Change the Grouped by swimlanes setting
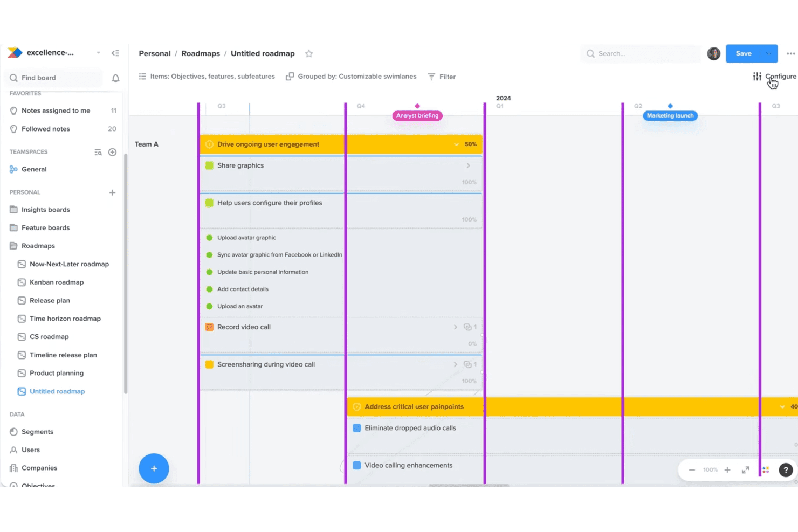The height and width of the screenshot is (532, 798). point(351,77)
